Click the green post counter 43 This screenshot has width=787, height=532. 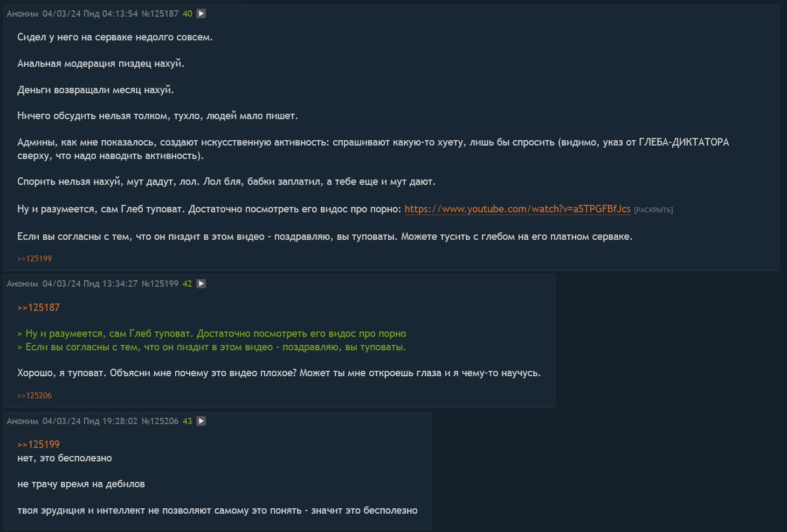(x=188, y=422)
